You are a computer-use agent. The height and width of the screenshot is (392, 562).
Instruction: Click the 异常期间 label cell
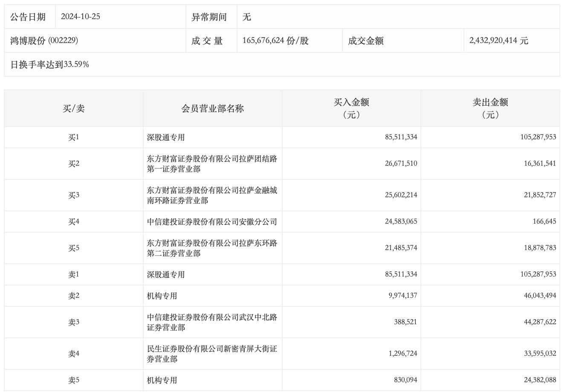click(x=209, y=17)
